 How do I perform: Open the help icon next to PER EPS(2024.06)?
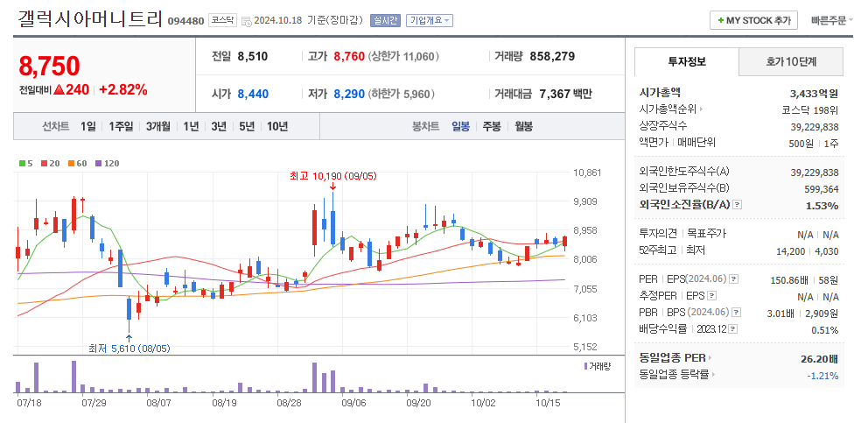coord(734,278)
